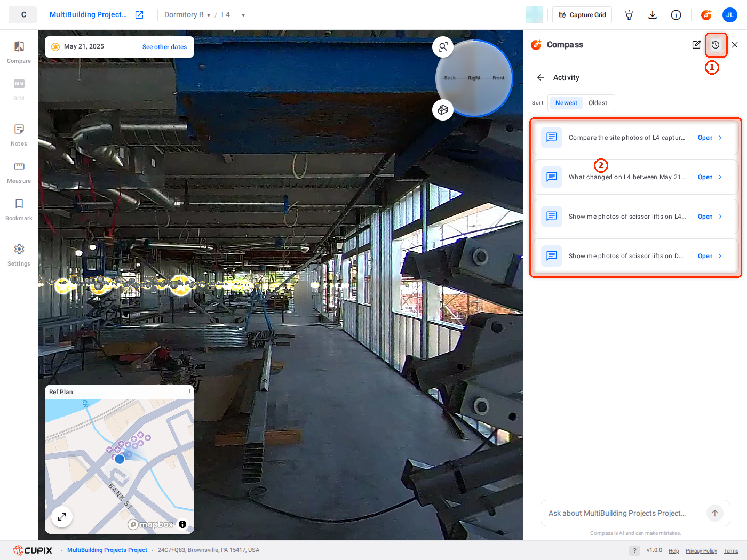Open the L4 level dropdown arrow
This screenshot has height=560, width=747.
point(243,15)
